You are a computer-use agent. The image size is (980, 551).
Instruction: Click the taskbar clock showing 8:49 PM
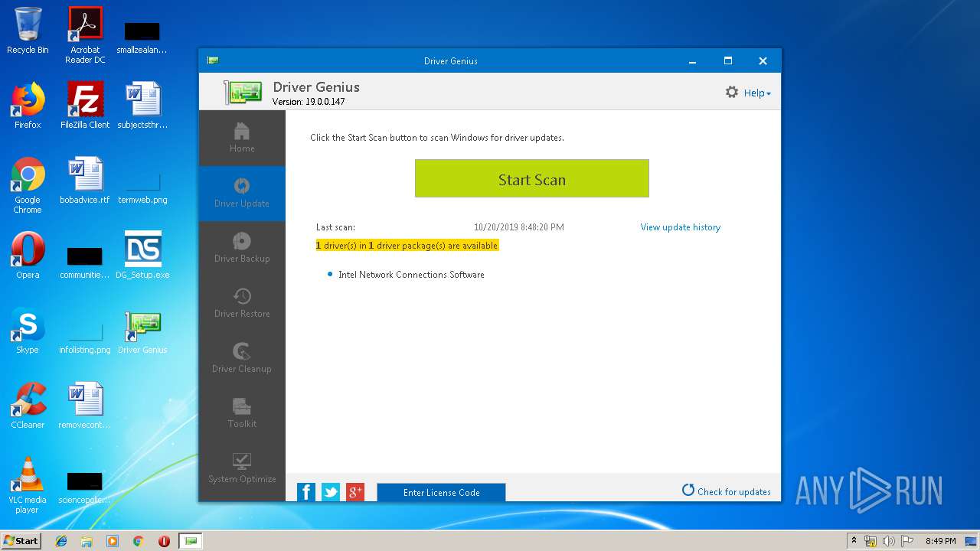pyautogui.click(x=940, y=541)
